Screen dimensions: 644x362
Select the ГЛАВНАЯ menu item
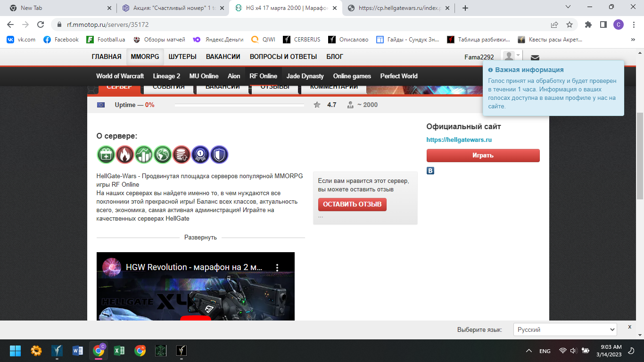tap(107, 57)
